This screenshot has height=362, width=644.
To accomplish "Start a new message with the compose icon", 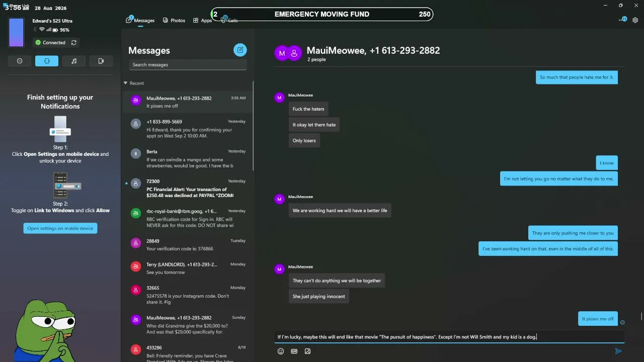I will [240, 50].
